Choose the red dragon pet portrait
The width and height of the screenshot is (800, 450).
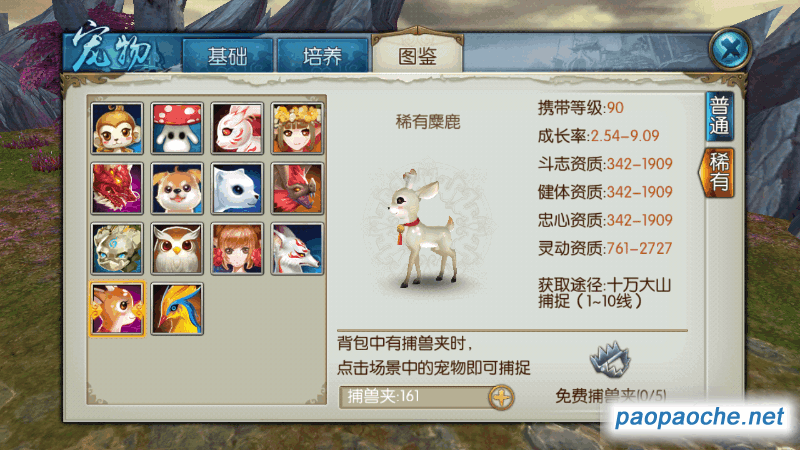[x=117, y=188]
